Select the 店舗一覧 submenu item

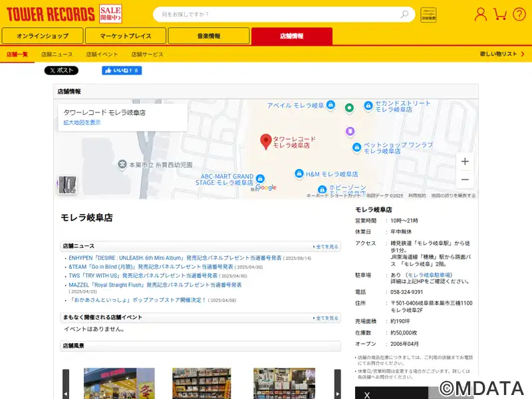point(17,55)
